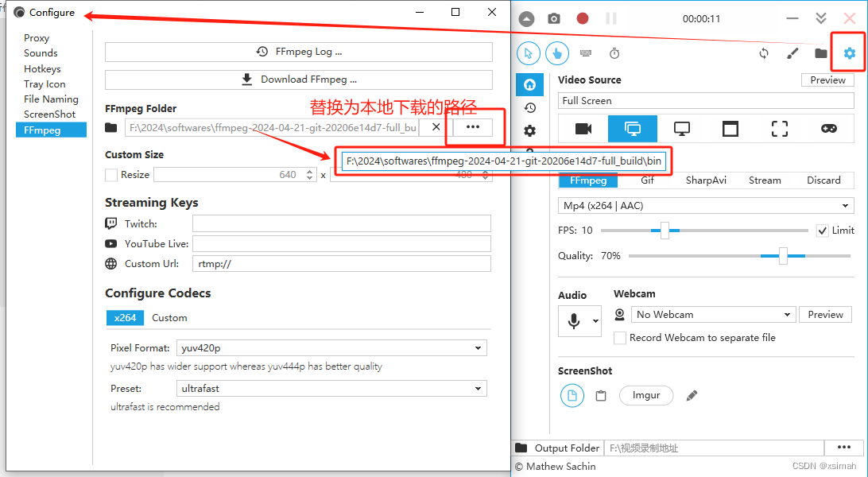Click the webcam Preview button
The height and width of the screenshot is (477, 868).
(x=825, y=314)
